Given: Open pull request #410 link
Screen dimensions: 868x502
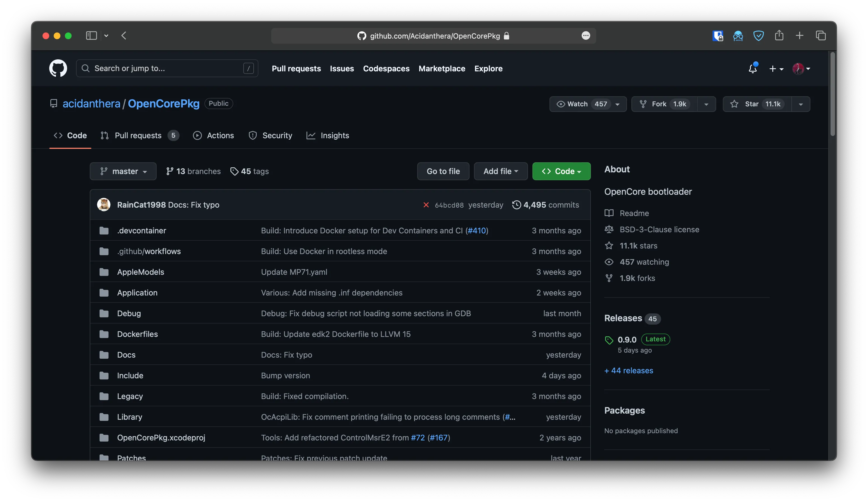Looking at the screenshot, I should coord(477,231).
